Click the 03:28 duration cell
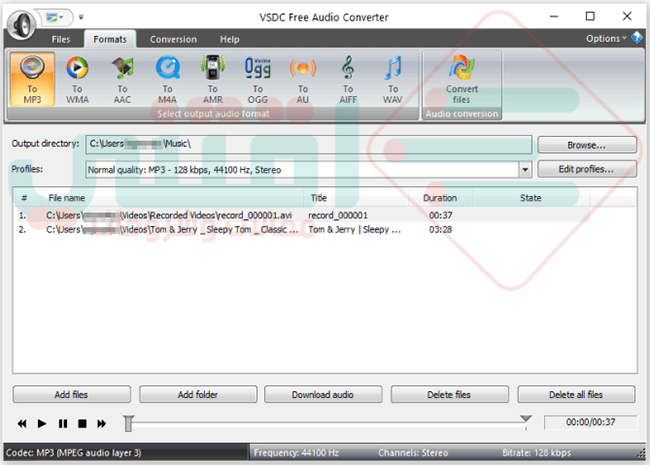The width and height of the screenshot is (650, 465). [x=441, y=230]
